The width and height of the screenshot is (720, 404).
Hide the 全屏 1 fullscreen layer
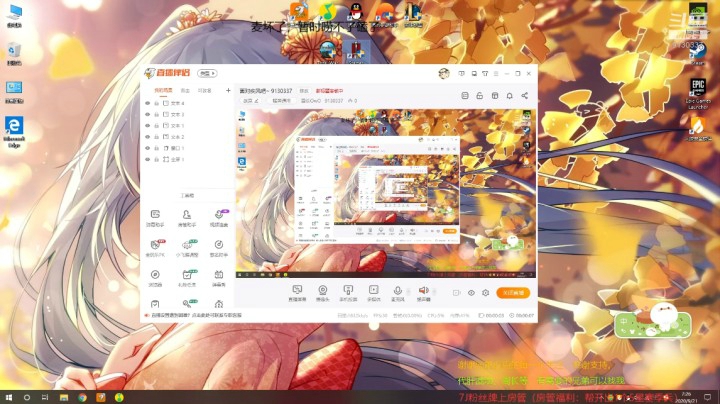(147, 159)
